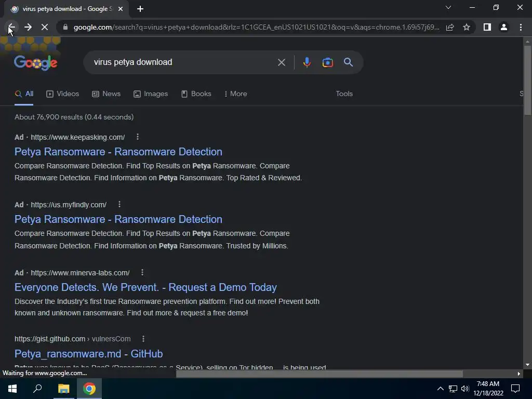
Task: Click the horizontal scrollbar thumb
Action: 320,374
